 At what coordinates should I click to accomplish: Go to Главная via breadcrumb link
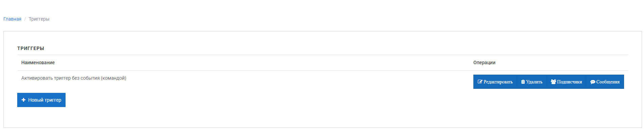(x=12, y=19)
